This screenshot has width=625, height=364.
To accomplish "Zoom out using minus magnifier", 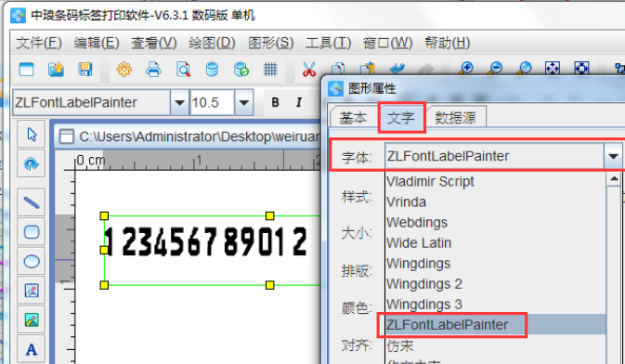I will coord(495,69).
